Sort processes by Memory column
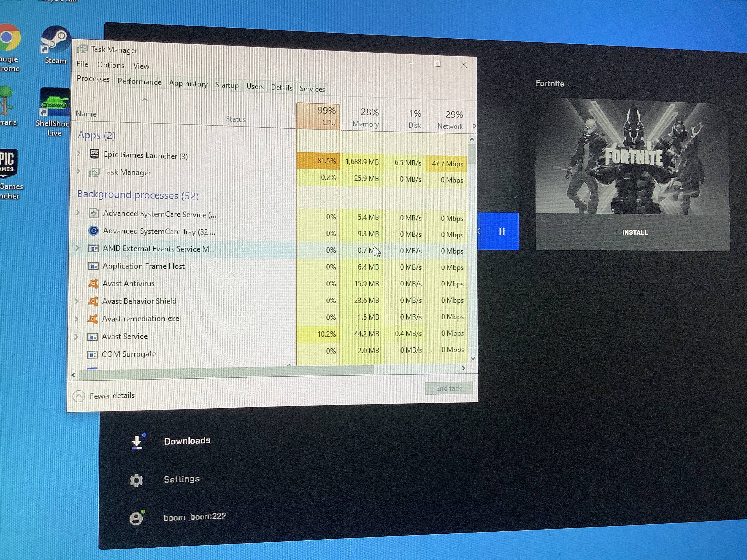747x560 pixels. click(361, 118)
